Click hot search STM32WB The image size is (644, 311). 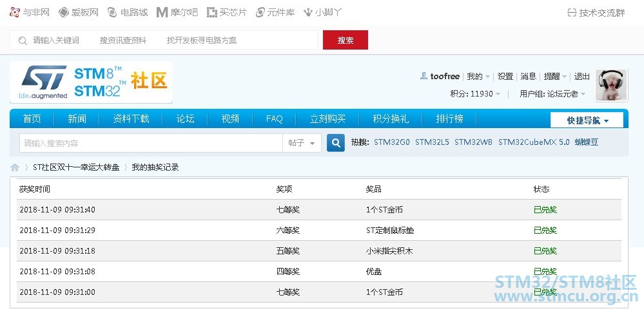click(473, 142)
